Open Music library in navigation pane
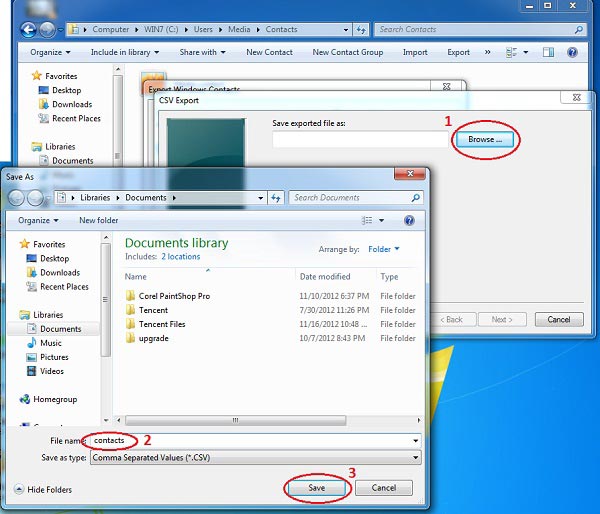The width and height of the screenshot is (600, 514). (50, 343)
